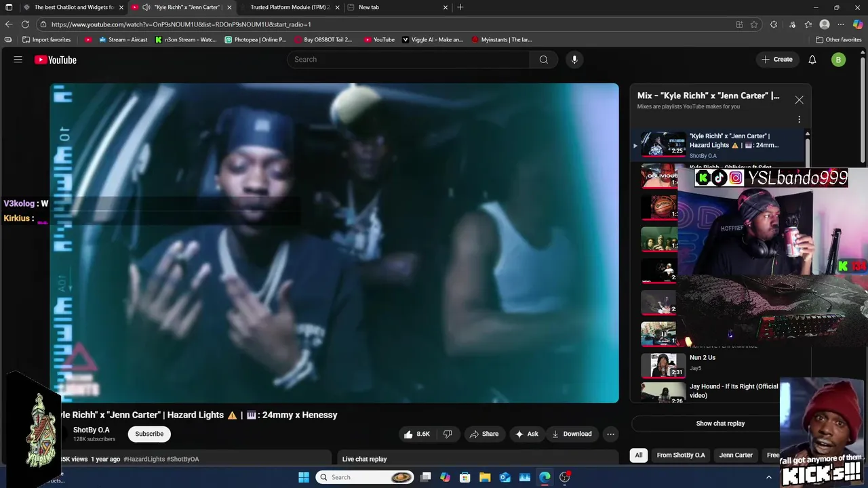Open a new browser tab with plus
The height and width of the screenshot is (488, 868).
coord(460,7)
